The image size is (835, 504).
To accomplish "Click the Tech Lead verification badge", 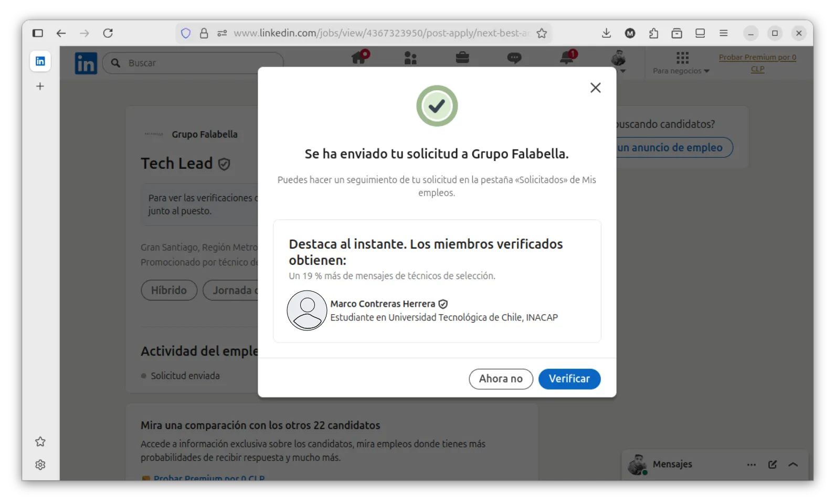I will pos(224,164).
